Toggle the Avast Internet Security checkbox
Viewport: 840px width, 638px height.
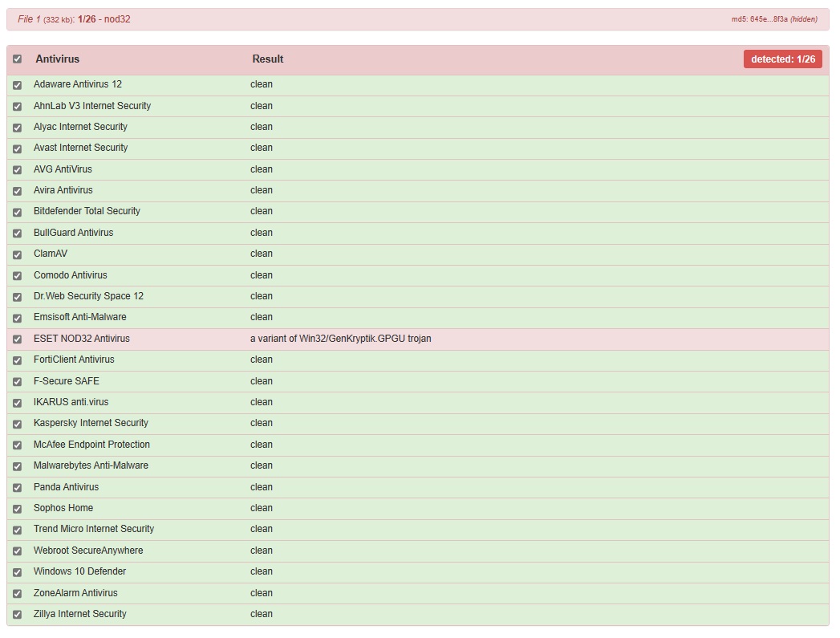click(x=17, y=149)
